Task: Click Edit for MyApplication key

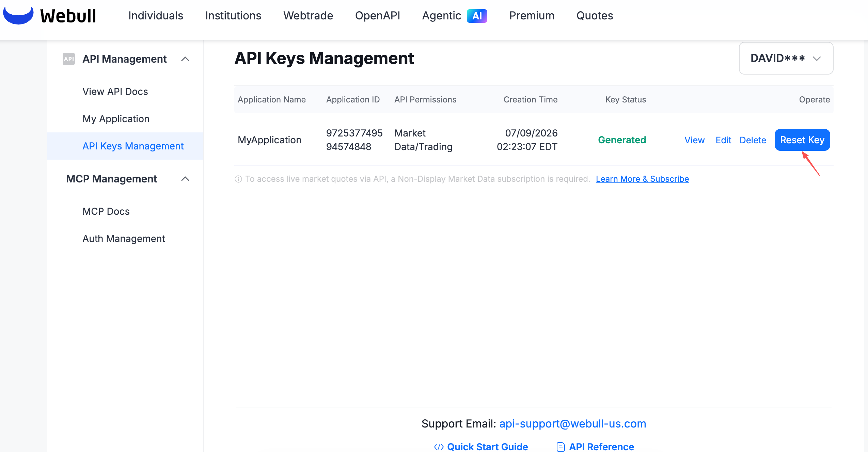Action: [723, 140]
